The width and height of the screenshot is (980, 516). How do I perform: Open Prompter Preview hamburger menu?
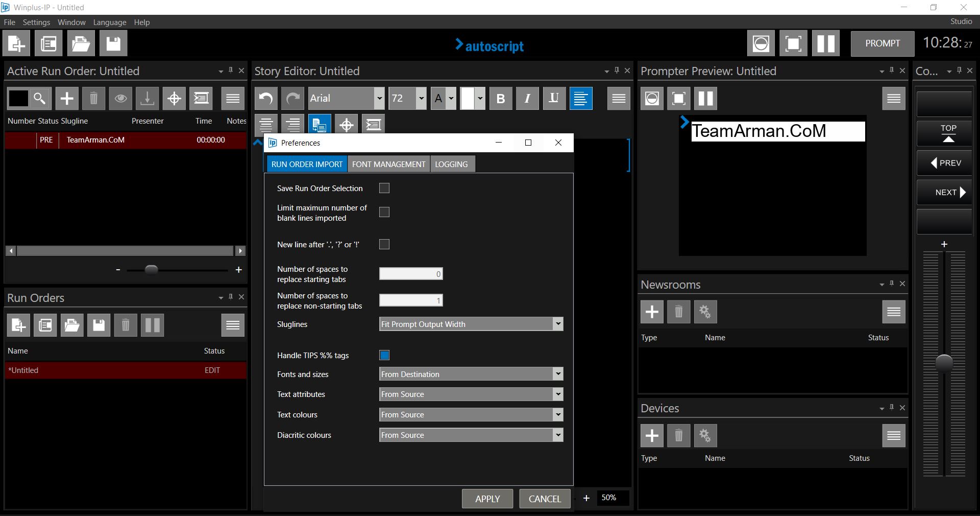click(894, 98)
